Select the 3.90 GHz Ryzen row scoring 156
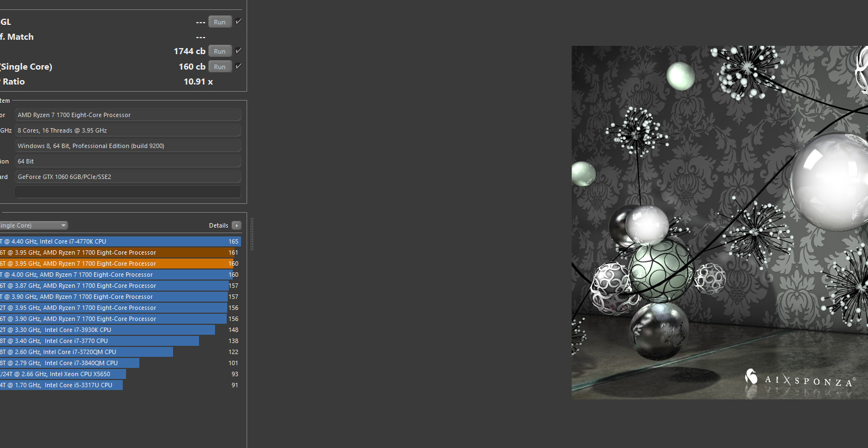 (121, 319)
